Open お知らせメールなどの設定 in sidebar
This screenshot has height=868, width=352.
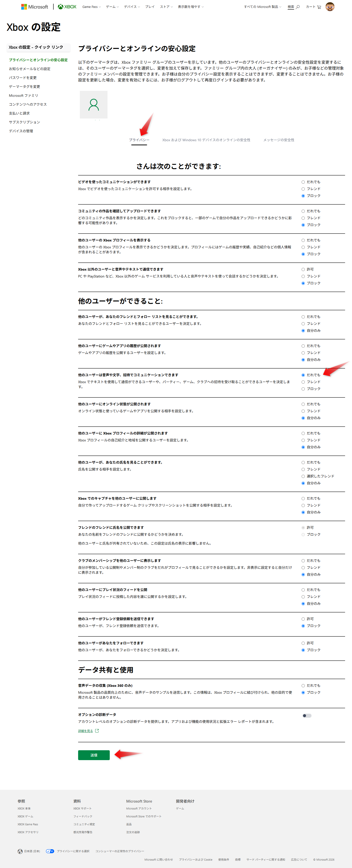[30, 69]
